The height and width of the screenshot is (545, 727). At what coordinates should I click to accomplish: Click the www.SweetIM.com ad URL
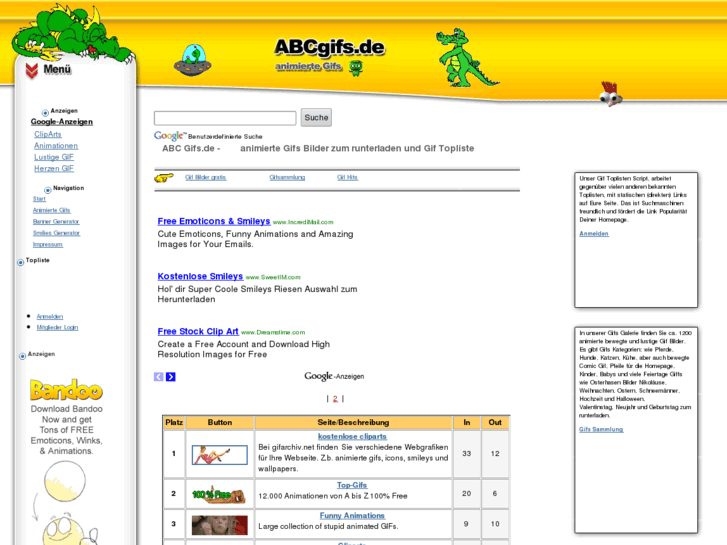coord(273,277)
